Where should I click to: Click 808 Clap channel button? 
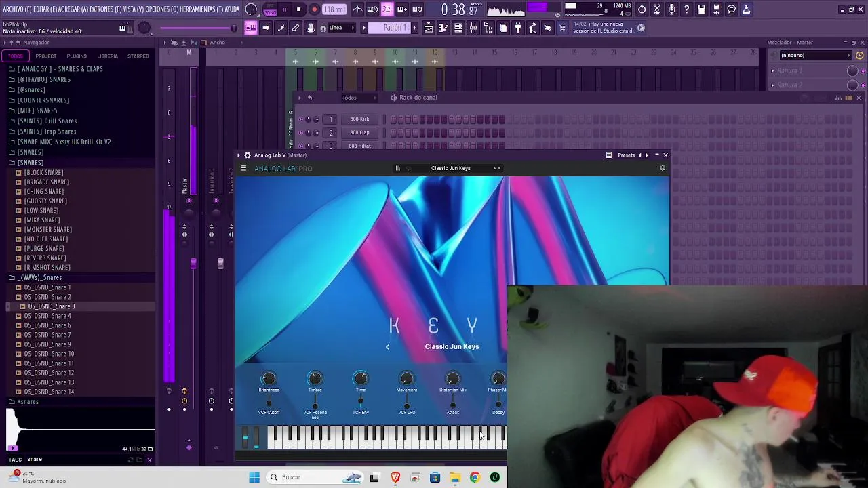[x=359, y=133]
